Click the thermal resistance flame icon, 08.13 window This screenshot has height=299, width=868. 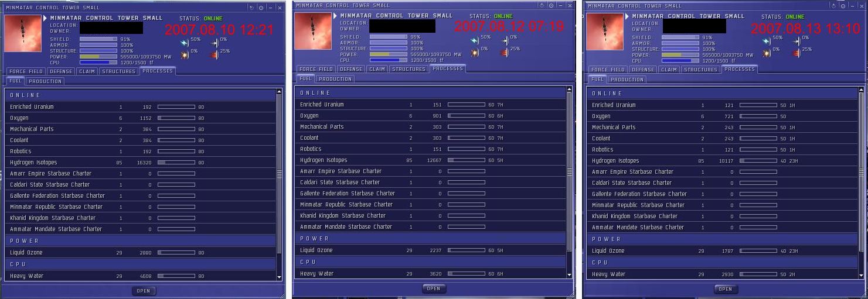click(796, 52)
